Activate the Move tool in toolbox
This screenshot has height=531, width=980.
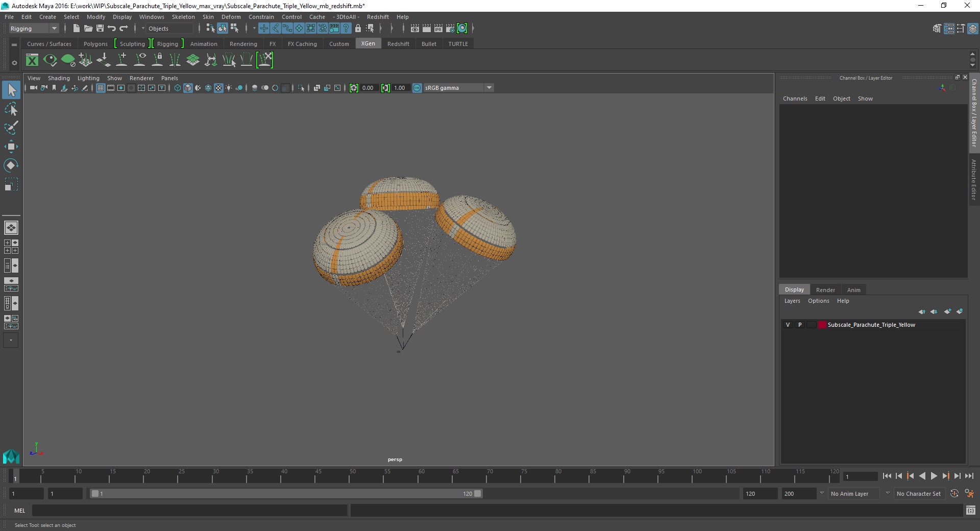(11, 147)
